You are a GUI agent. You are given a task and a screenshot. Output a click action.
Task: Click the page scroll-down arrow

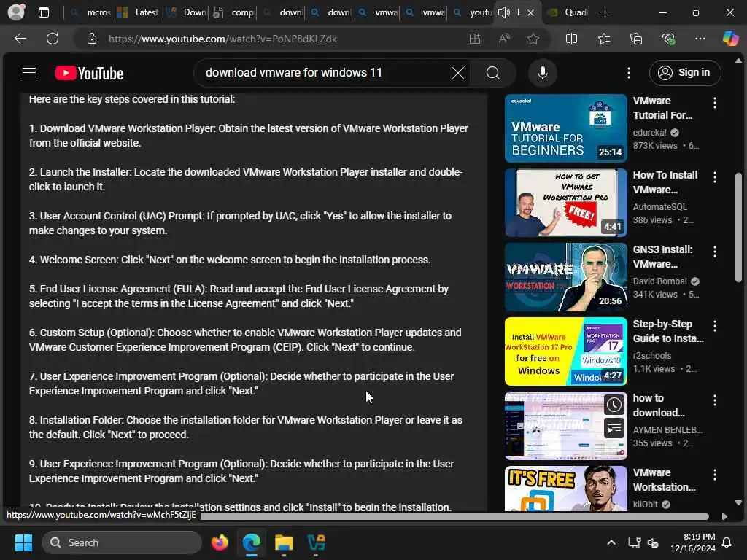coord(738,502)
